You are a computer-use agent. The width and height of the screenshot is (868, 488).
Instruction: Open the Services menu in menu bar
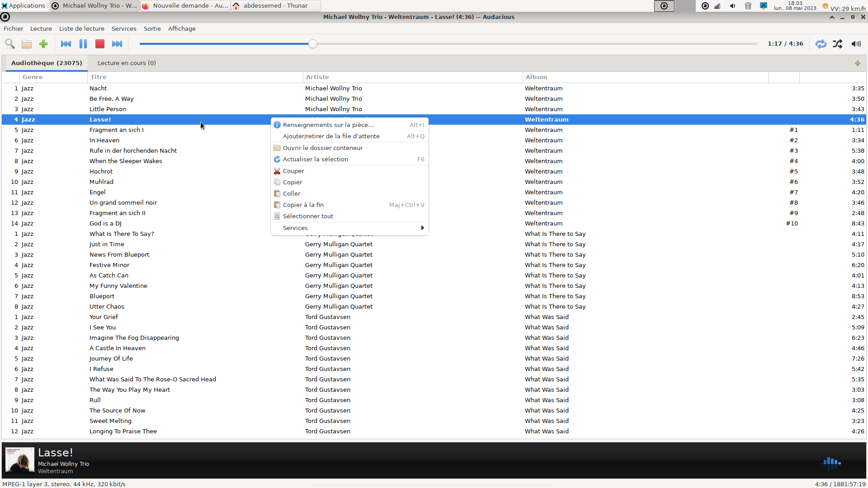(124, 28)
